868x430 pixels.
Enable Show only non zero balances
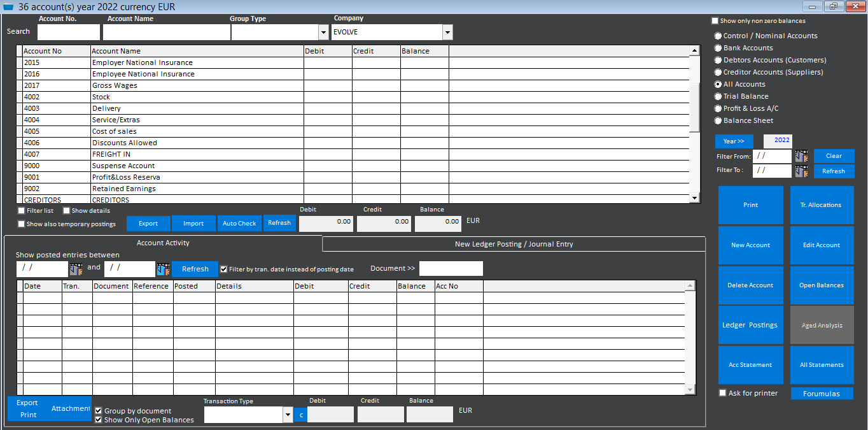pos(715,20)
